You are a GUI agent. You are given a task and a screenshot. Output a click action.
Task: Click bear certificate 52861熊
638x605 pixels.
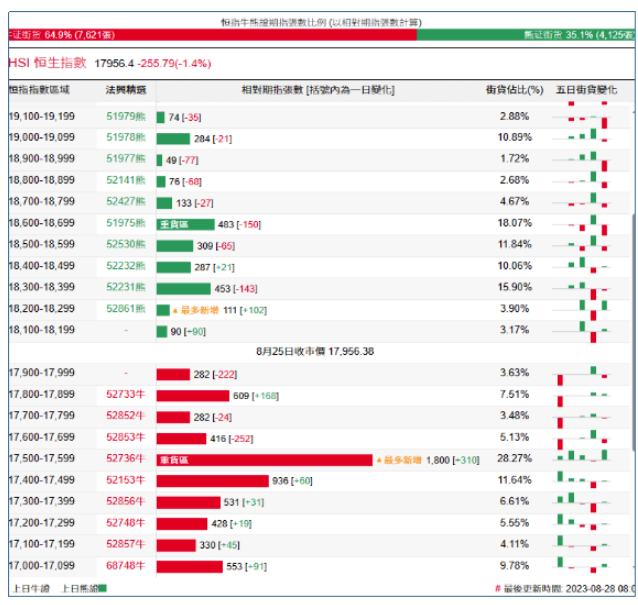point(125,309)
